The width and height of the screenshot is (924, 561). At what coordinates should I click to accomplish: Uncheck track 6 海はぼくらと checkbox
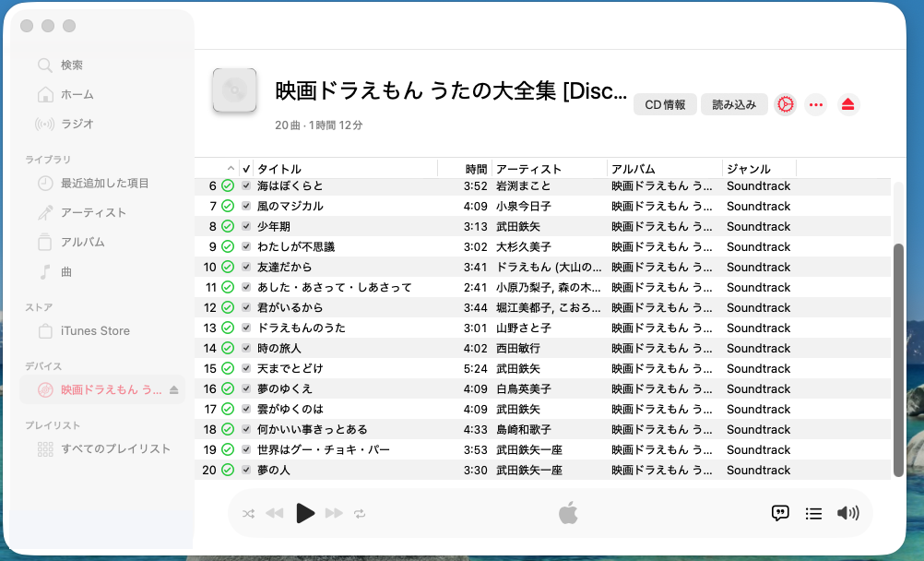[246, 185]
